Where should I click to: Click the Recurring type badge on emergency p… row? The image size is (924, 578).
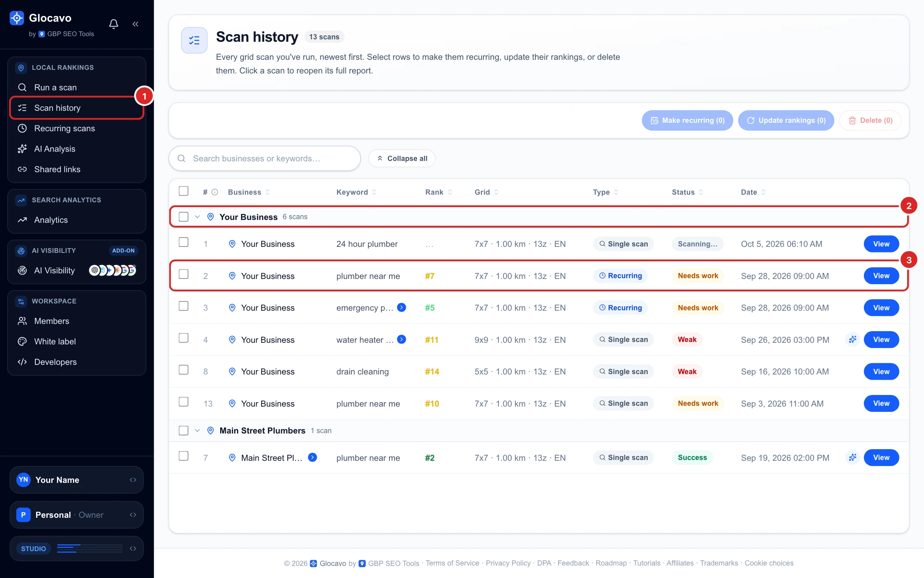[620, 307]
